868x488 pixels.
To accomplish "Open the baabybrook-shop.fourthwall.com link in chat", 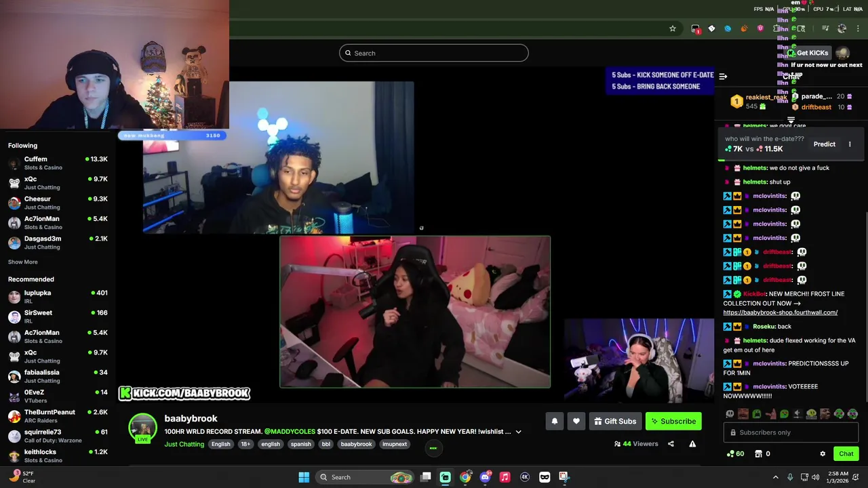I will pyautogui.click(x=780, y=312).
